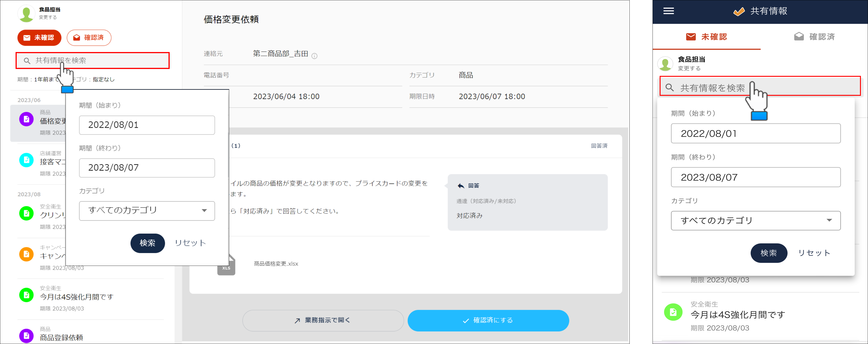Click 対応済み answer text

(x=469, y=216)
